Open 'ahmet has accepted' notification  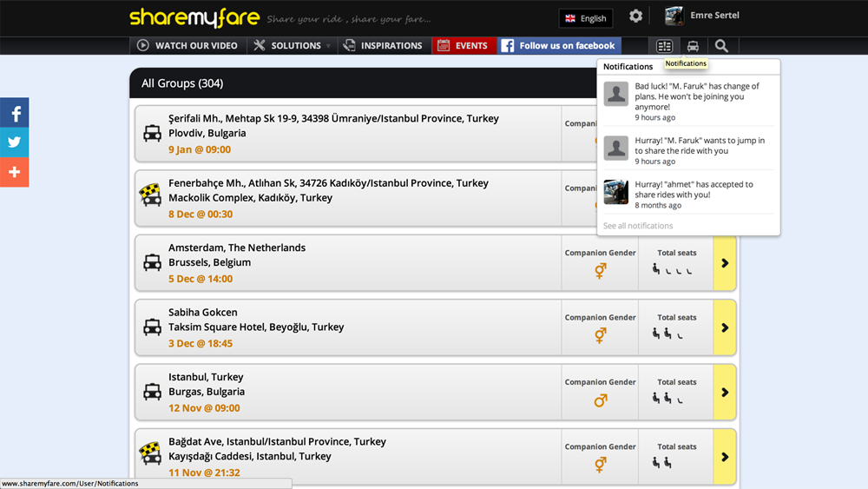pyautogui.click(x=688, y=194)
